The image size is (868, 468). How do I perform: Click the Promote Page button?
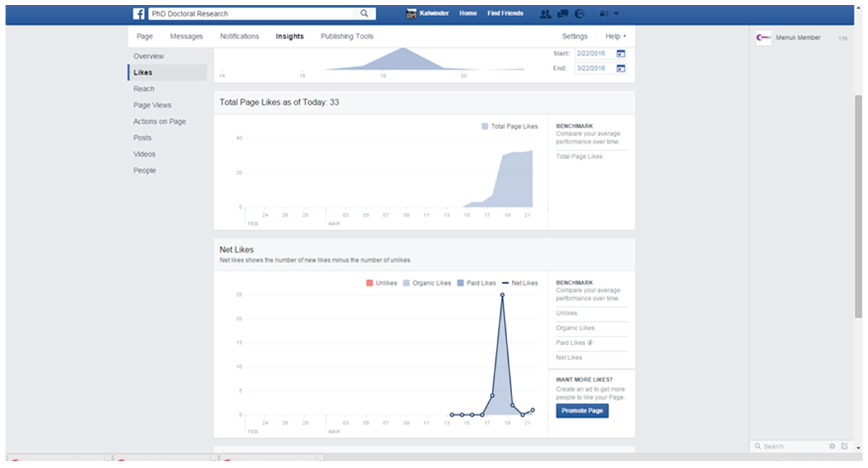pyautogui.click(x=582, y=411)
